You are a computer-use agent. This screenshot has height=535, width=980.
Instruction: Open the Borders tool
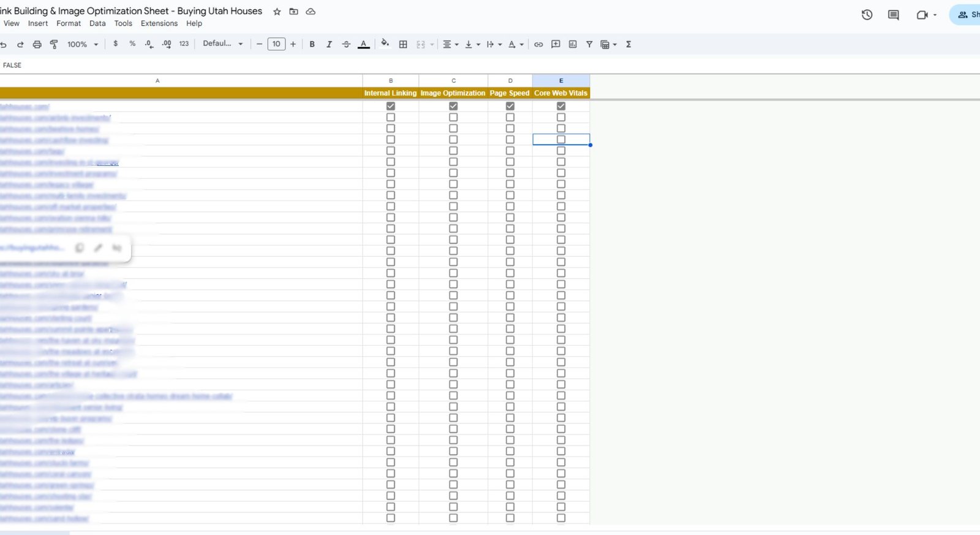click(403, 44)
